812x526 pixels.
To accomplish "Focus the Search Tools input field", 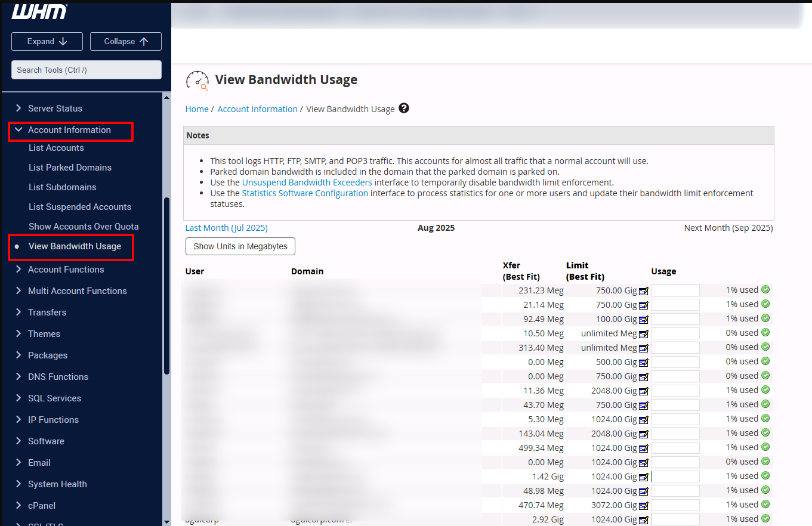I will [x=87, y=70].
